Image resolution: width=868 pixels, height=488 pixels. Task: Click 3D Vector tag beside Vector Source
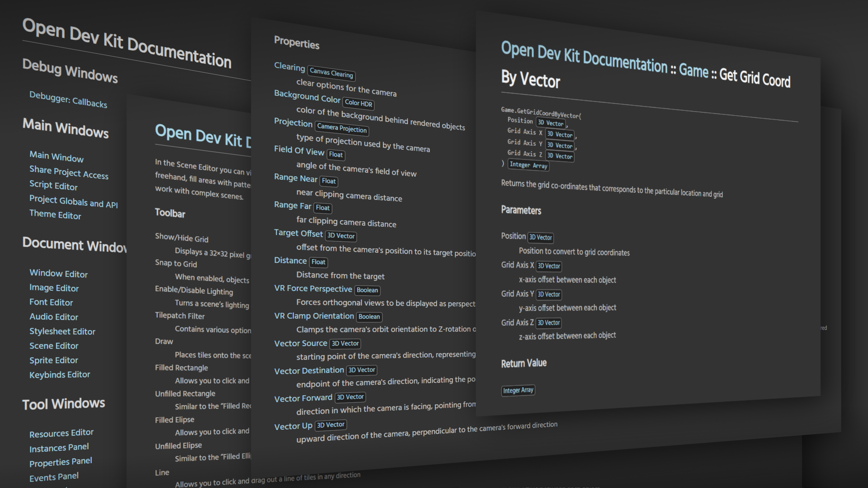click(x=345, y=343)
